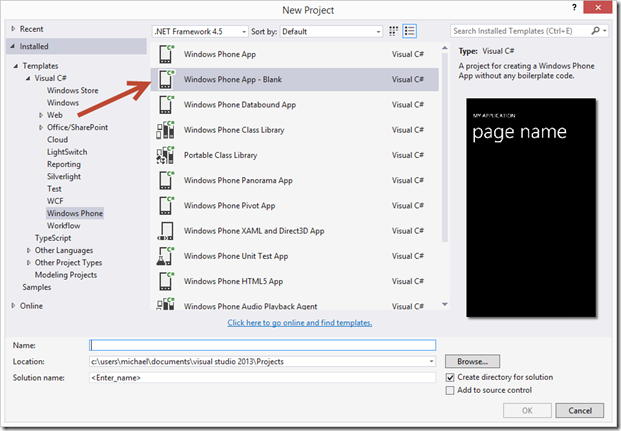Click the Windows Phone Unit Test App icon
The height and width of the screenshot is (431, 621).
click(165, 256)
